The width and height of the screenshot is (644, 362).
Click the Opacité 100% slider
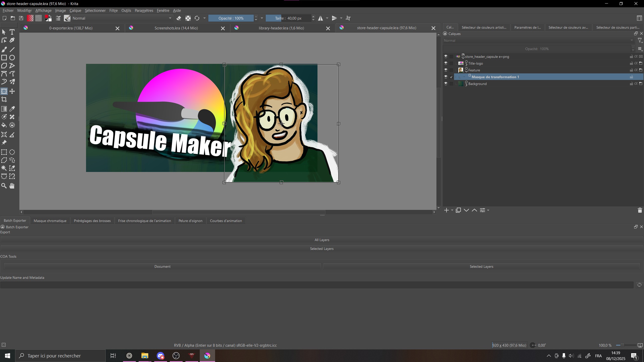(231, 18)
